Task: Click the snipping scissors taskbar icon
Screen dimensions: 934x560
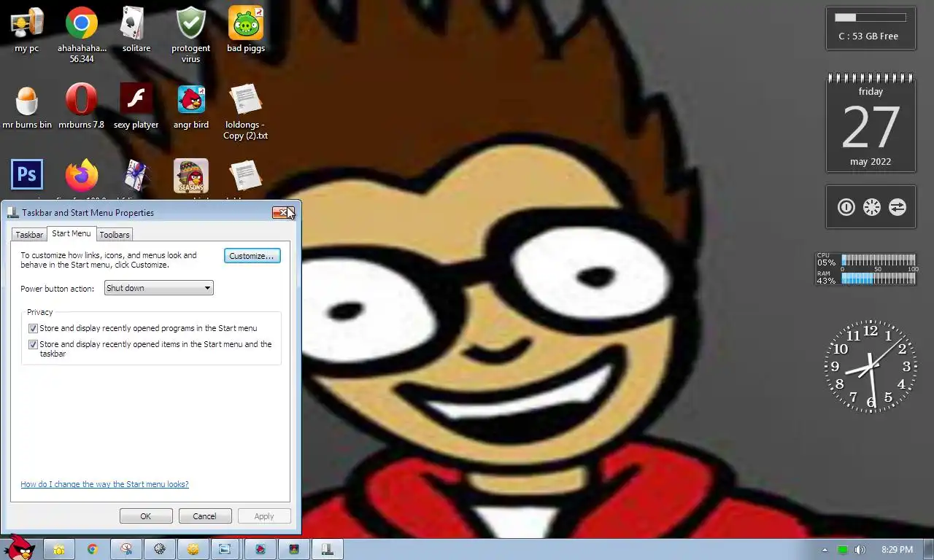Action: [x=126, y=549]
